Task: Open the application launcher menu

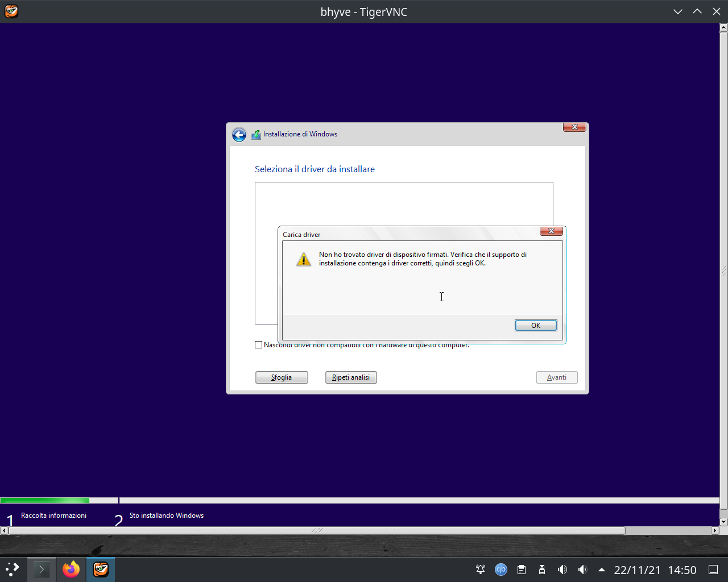Action: coord(12,569)
